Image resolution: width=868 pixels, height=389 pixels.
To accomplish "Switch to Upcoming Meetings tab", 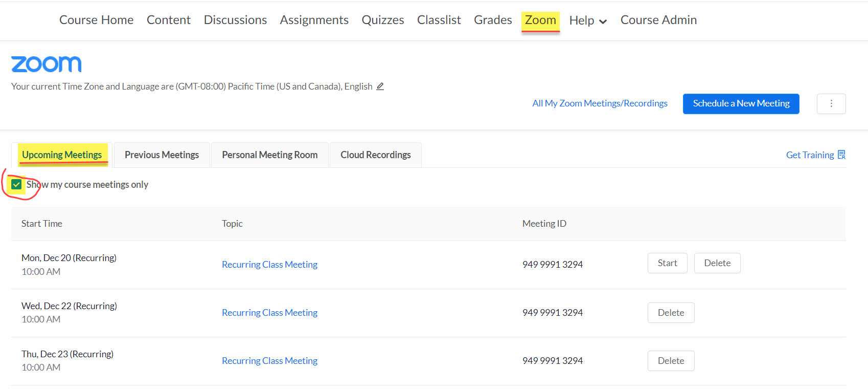I will [62, 155].
